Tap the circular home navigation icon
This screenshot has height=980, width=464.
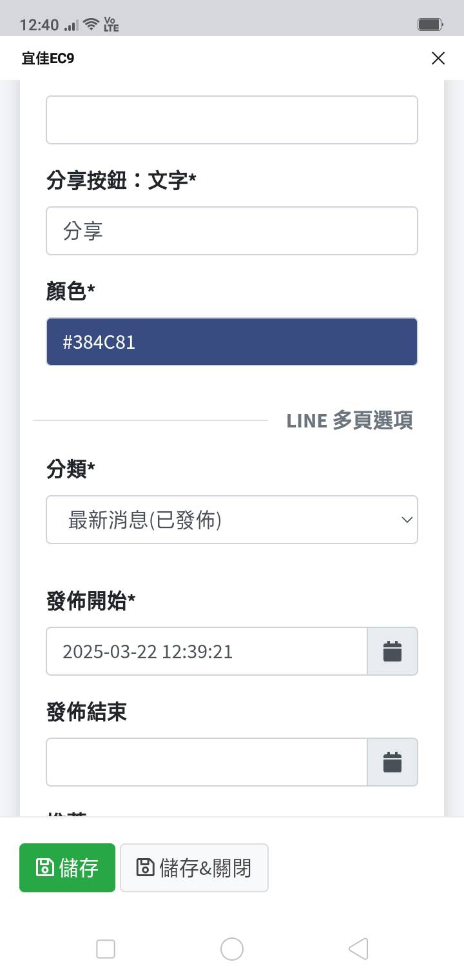click(x=232, y=948)
